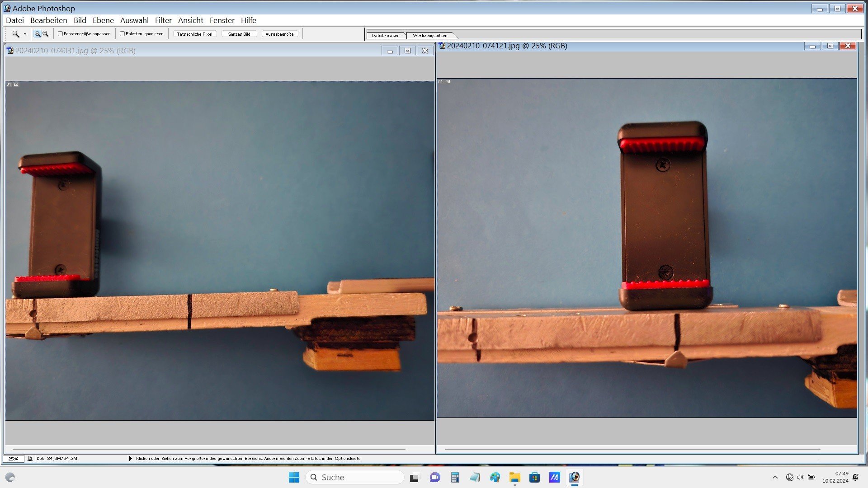Open the Photoshop icon in Windows taskbar
Image resolution: width=868 pixels, height=488 pixels.
574,477
